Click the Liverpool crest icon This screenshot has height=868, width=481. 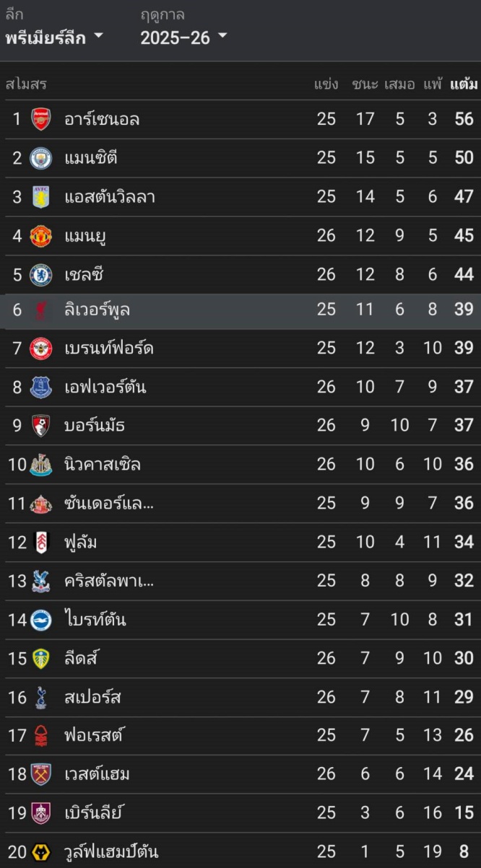point(41,311)
